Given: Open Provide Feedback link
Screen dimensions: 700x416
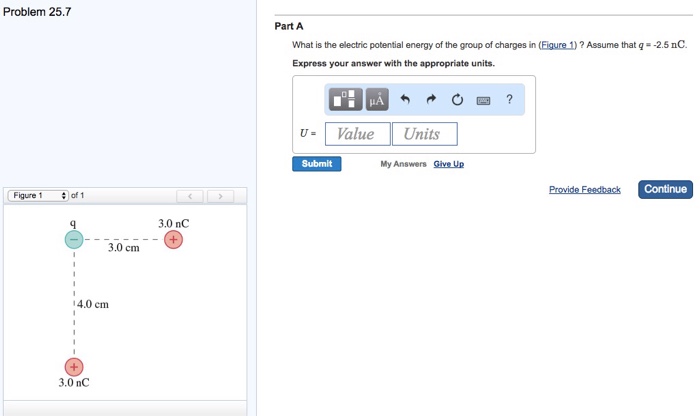Looking at the screenshot, I should coord(584,190).
